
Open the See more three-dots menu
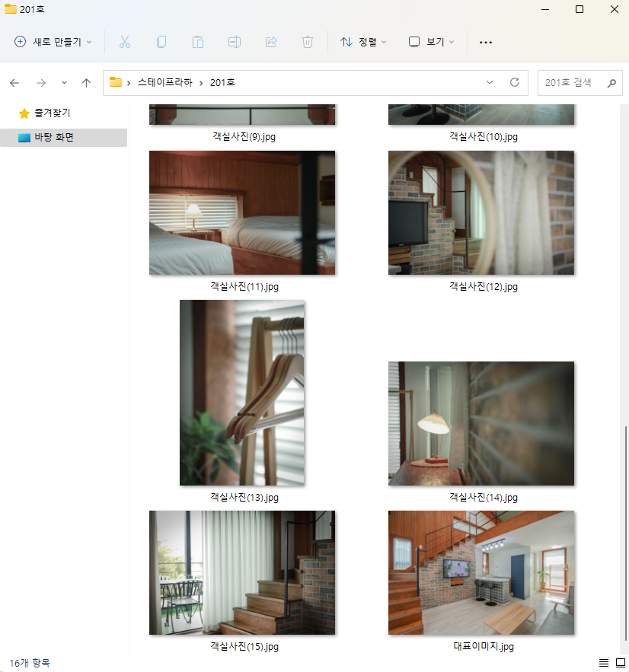(485, 42)
